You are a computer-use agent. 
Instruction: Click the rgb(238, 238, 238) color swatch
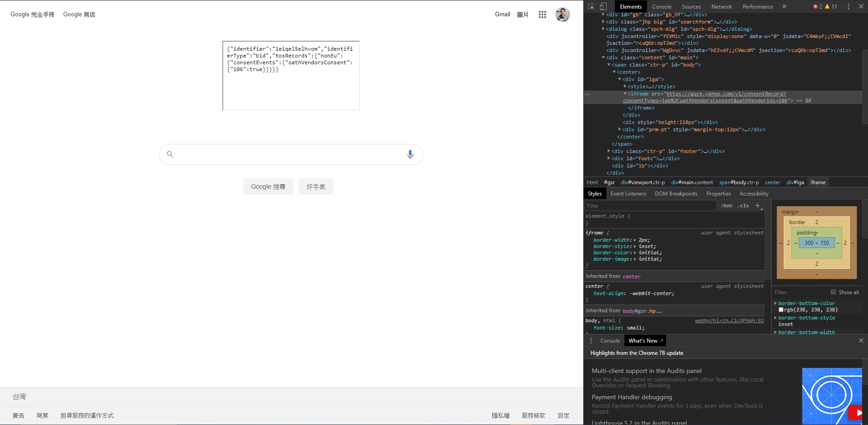[x=781, y=310]
